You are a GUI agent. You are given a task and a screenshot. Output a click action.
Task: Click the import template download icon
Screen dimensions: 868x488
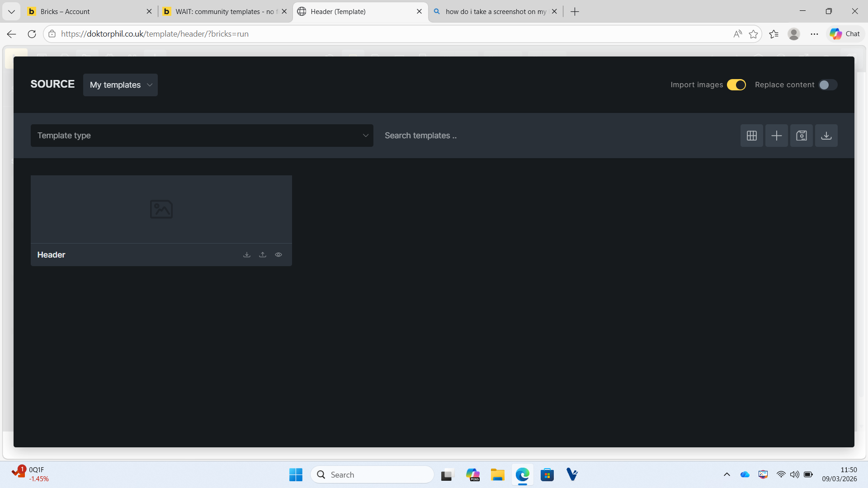pyautogui.click(x=826, y=136)
